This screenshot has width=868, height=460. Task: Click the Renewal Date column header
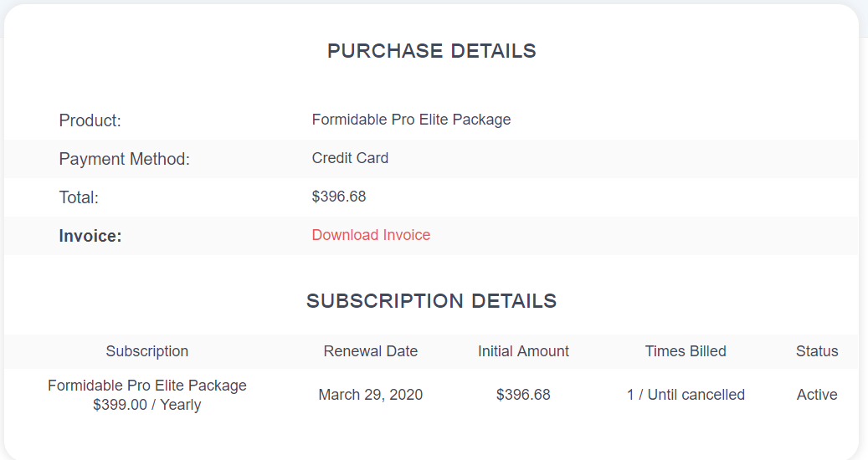click(371, 351)
